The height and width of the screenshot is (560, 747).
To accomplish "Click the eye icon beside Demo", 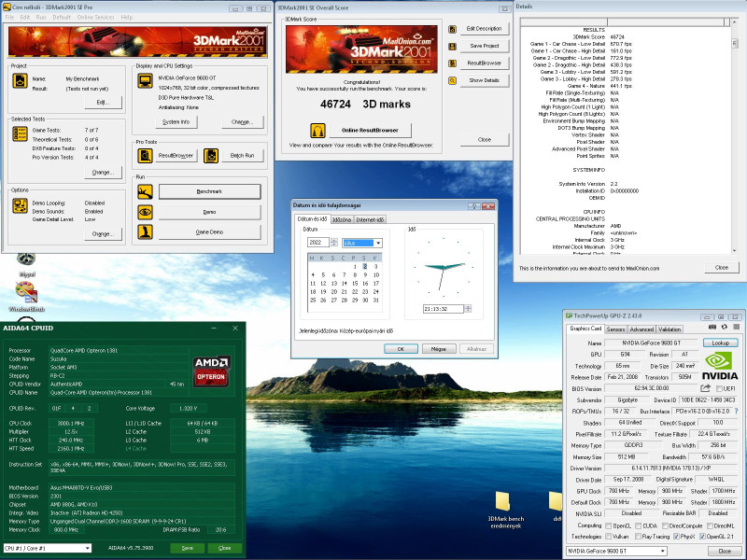I will coord(146,212).
